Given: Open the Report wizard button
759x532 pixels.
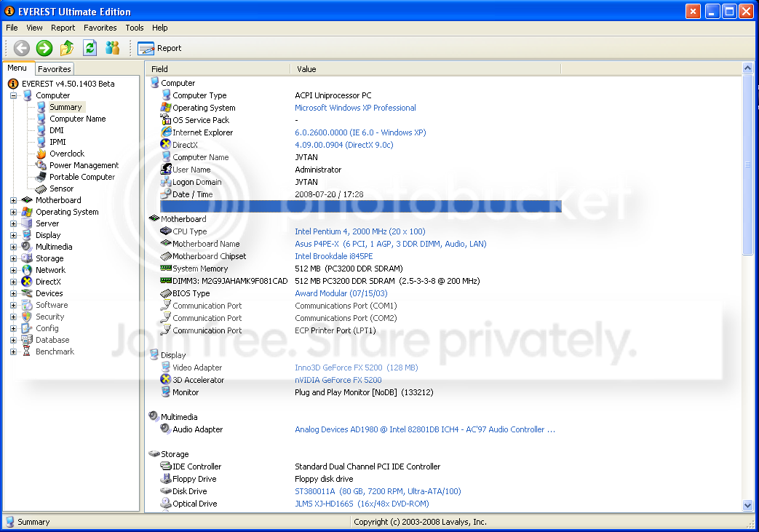Looking at the screenshot, I should coord(159,48).
